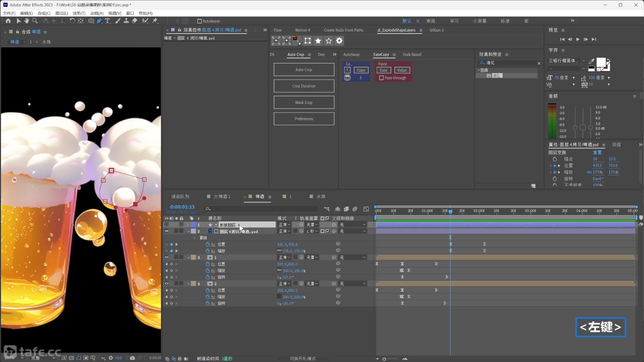644x362 pixels.
Task: Switch to the Motion 4 panel tab
Action: [x=303, y=30]
